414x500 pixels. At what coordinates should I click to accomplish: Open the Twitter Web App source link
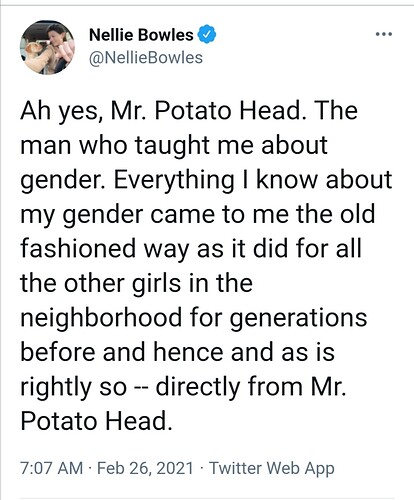[272, 468]
